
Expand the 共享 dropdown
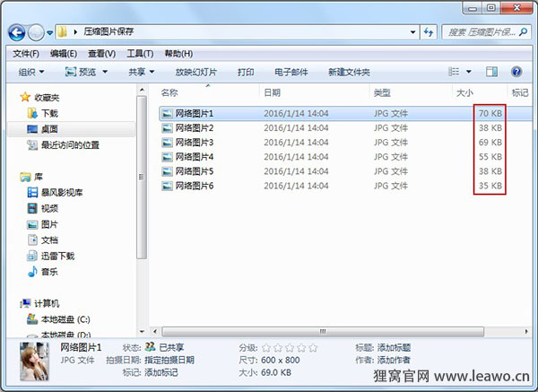tap(141, 72)
